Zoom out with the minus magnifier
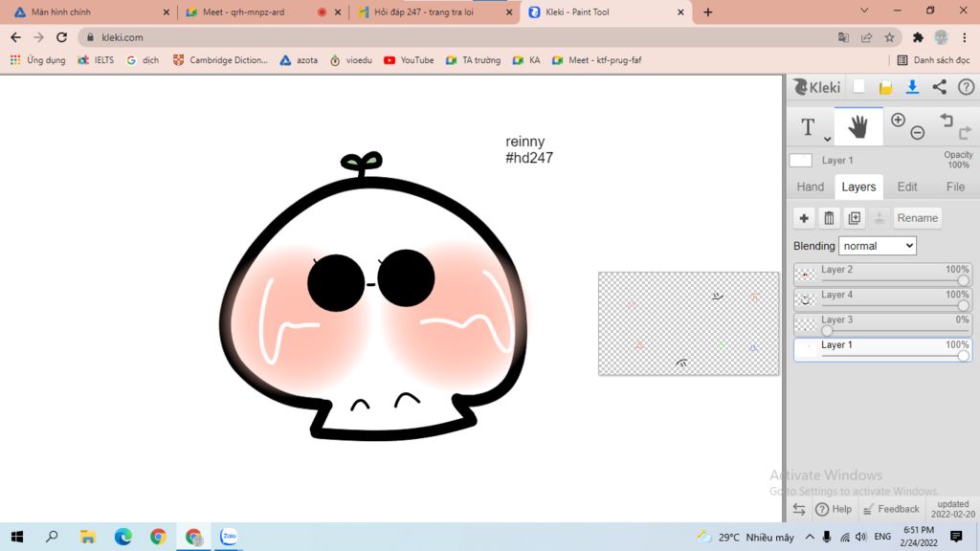The height and width of the screenshot is (551, 980). pyautogui.click(x=917, y=132)
